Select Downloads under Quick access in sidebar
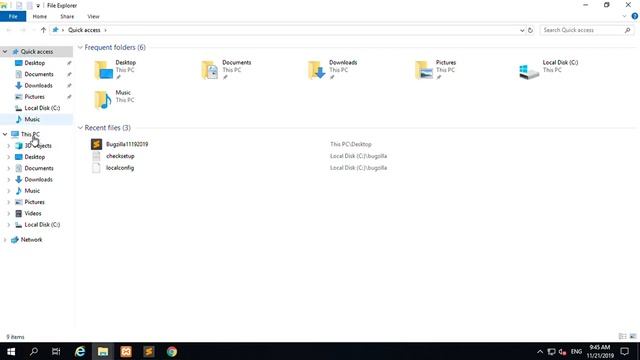Viewport: 640px width, 360px height. tap(38, 85)
